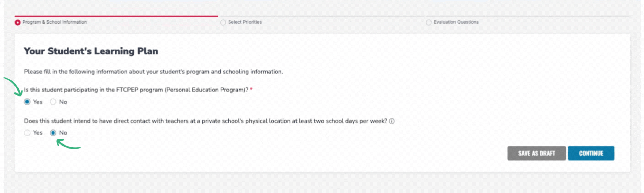
Task: Go to the Program & School Information step label
Action: click(54, 22)
